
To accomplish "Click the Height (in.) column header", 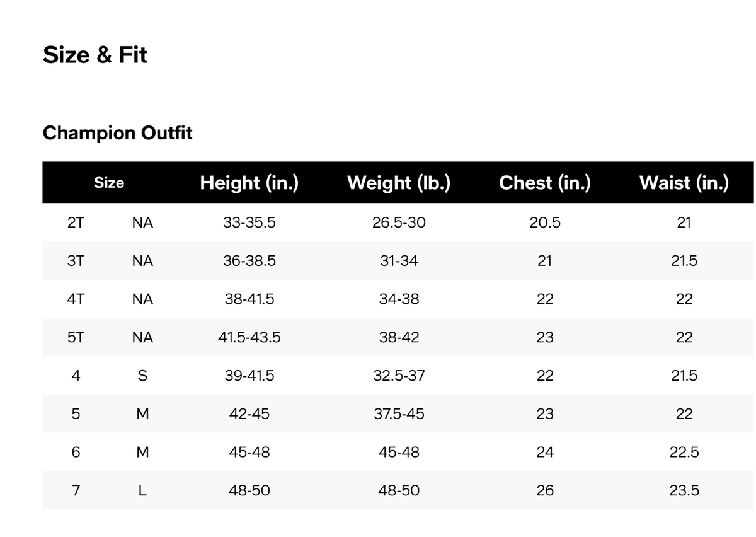I will (249, 183).
